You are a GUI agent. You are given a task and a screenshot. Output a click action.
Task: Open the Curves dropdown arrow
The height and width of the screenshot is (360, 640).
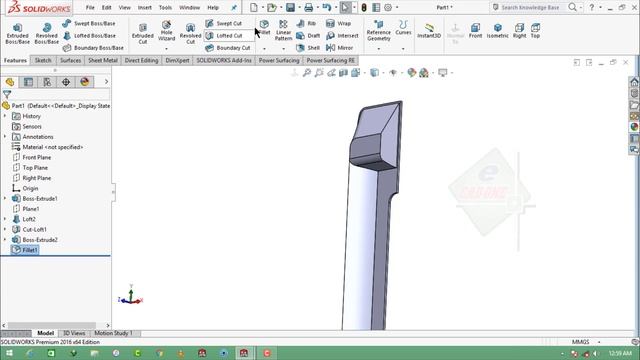pos(403,49)
